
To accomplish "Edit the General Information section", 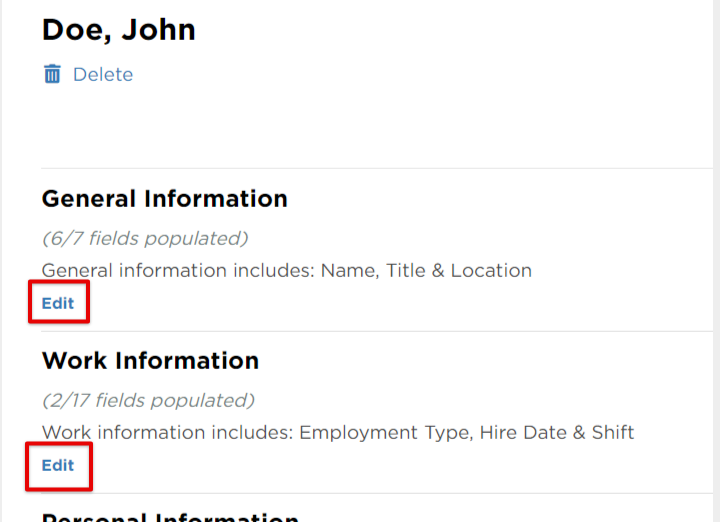I will pos(58,303).
